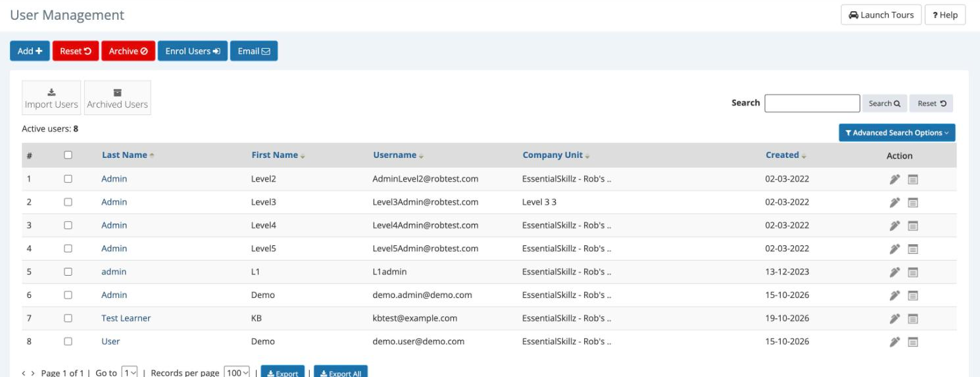Screen dimensions: 980x377
Task: Launch Tours from the header
Action: (x=881, y=15)
